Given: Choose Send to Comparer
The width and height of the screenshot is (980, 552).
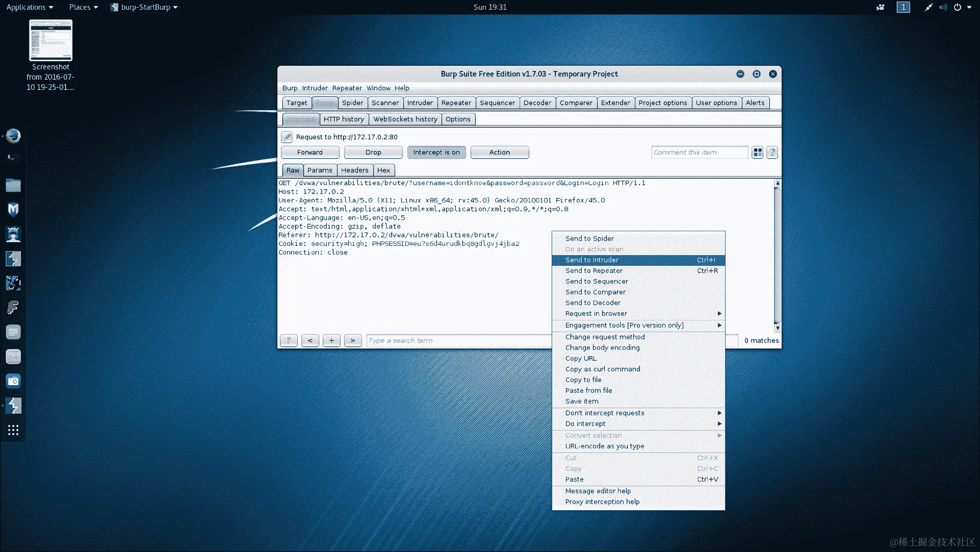Looking at the screenshot, I should [638, 292].
